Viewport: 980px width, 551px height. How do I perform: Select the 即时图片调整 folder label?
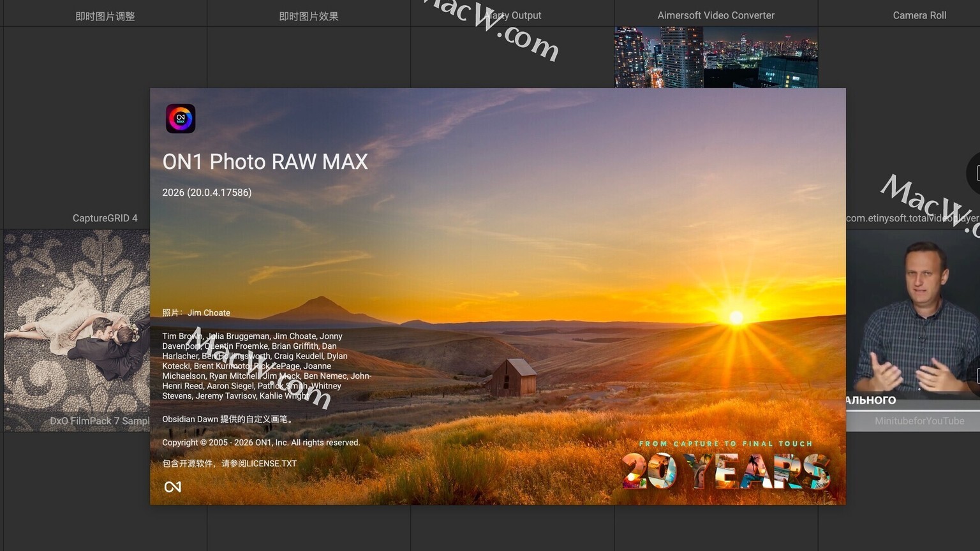click(105, 16)
